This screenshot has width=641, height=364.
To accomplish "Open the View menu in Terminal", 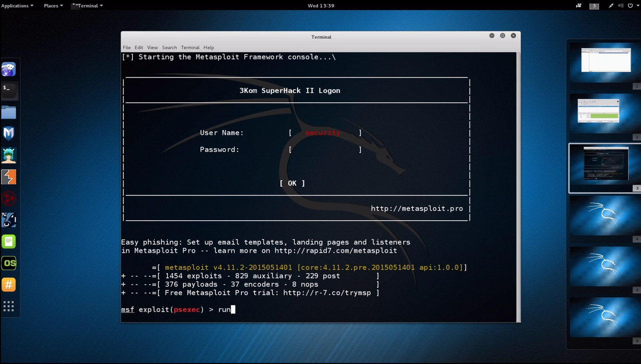I will point(152,47).
